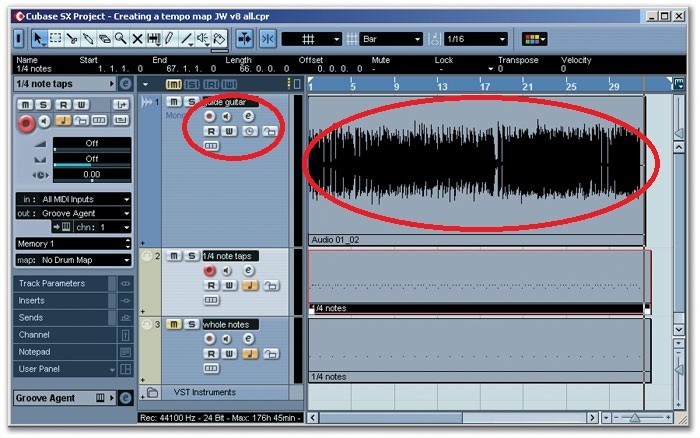Open the Bar grid type dropdown

[x=390, y=39]
